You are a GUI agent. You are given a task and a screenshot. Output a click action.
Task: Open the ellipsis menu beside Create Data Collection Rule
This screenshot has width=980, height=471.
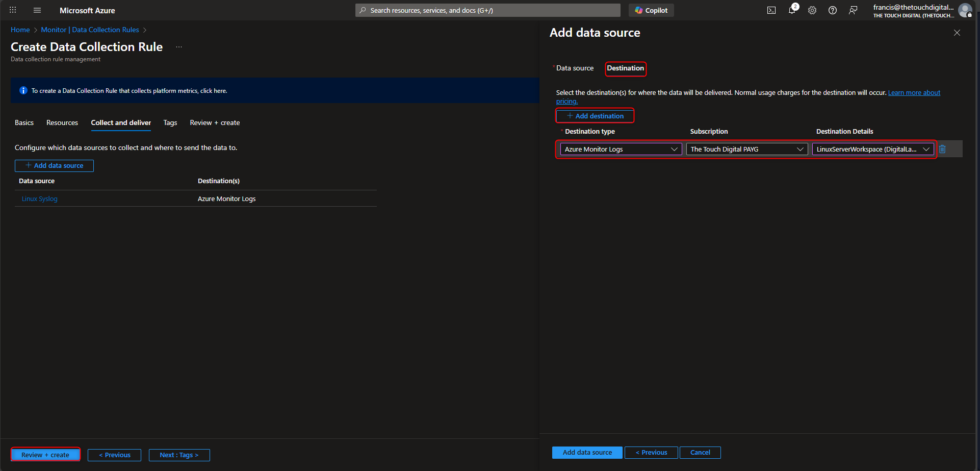click(x=178, y=46)
